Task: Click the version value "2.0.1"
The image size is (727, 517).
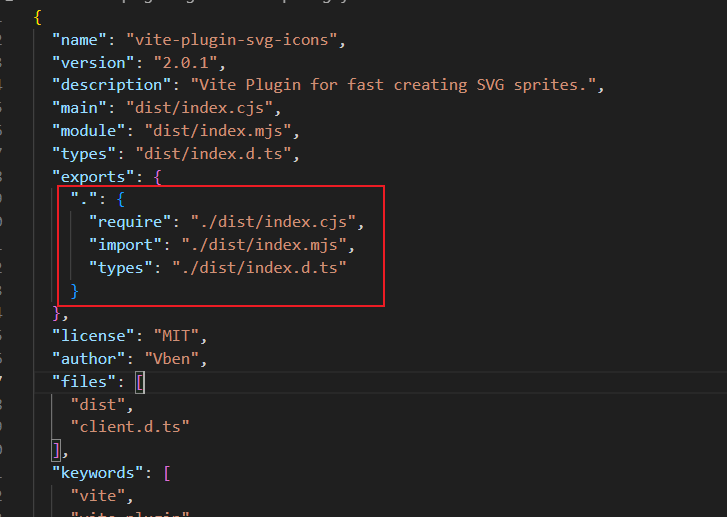Action: pos(186,63)
